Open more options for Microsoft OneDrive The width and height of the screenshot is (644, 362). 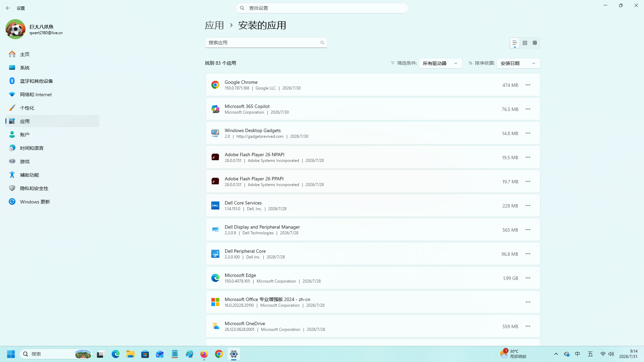[528, 326]
